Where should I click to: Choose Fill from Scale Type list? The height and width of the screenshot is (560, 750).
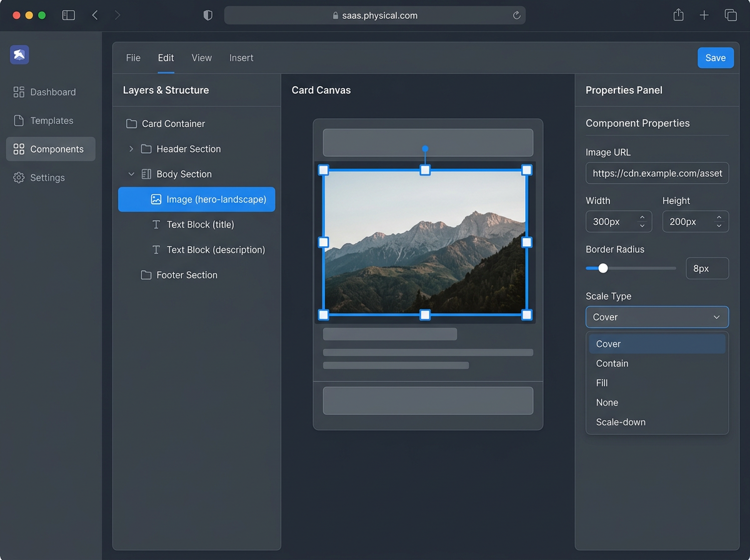(657, 383)
